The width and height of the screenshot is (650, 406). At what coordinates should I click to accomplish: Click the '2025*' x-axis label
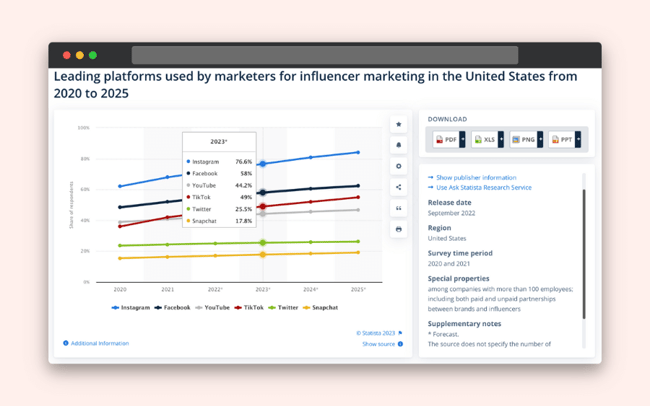(358, 289)
